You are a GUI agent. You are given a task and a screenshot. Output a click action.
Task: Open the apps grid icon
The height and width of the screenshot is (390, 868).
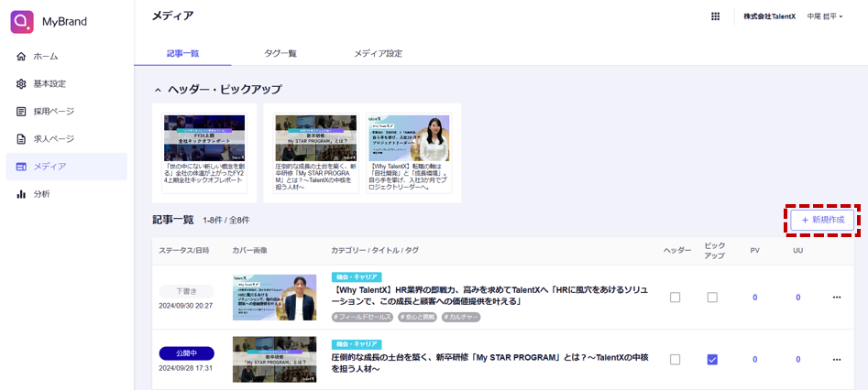[x=716, y=16]
